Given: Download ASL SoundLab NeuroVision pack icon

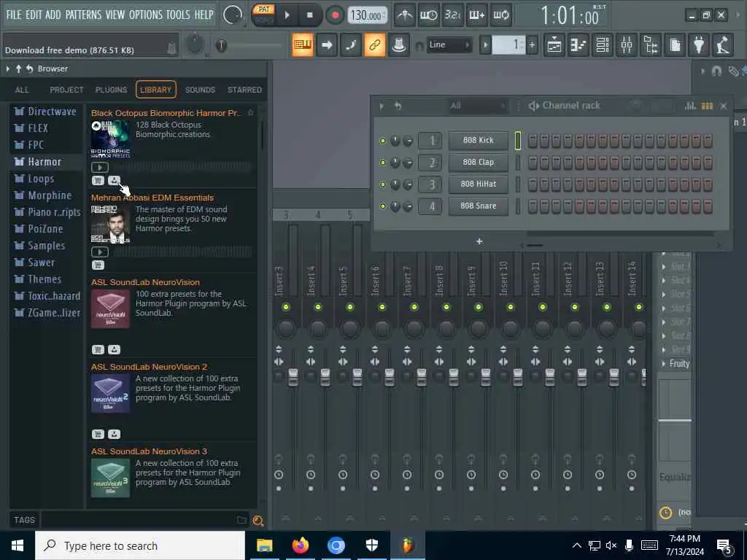Looking at the screenshot, I should 114,349.
